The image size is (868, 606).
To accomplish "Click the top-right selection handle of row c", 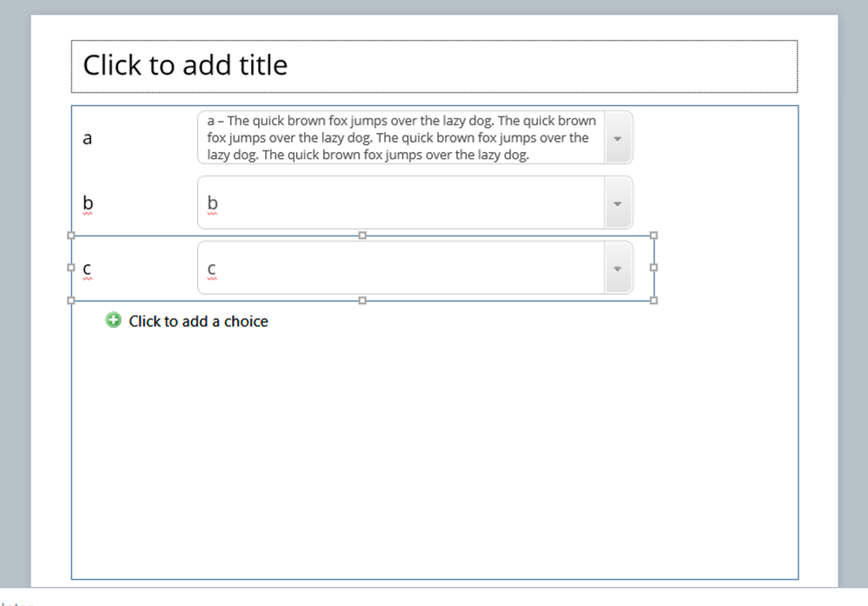I will 653,236.
